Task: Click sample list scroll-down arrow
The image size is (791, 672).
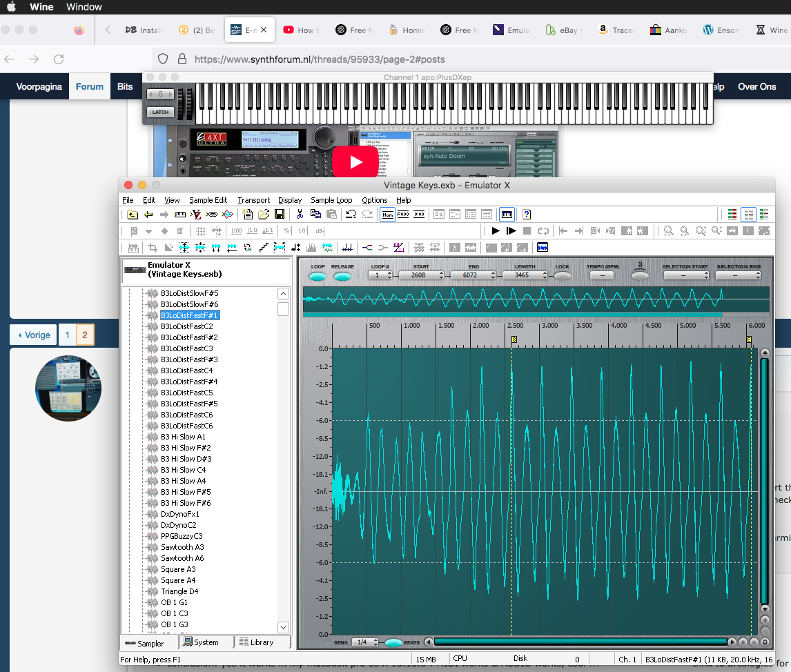Action: (284, 627)
